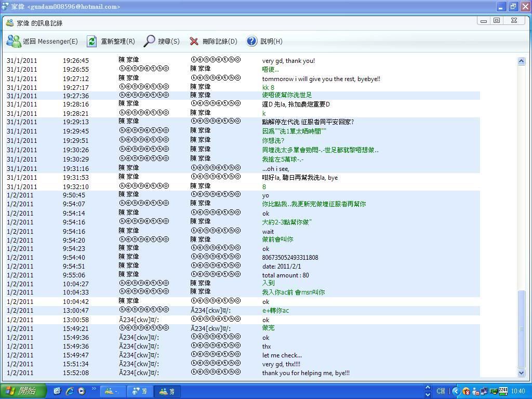Screen dimensions: 532x399
Task: Open the 搜尋(S) search tool
Action: [x=162, y=42]
